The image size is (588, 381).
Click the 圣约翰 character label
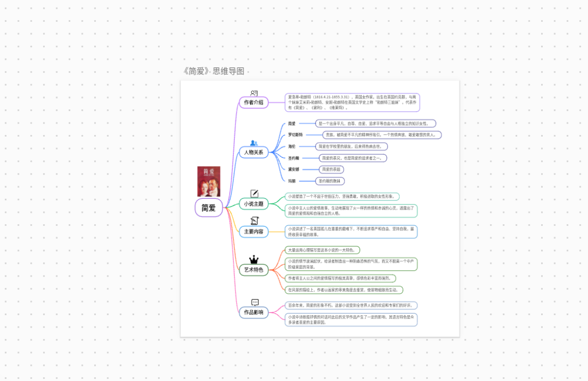tap(294, 158)
